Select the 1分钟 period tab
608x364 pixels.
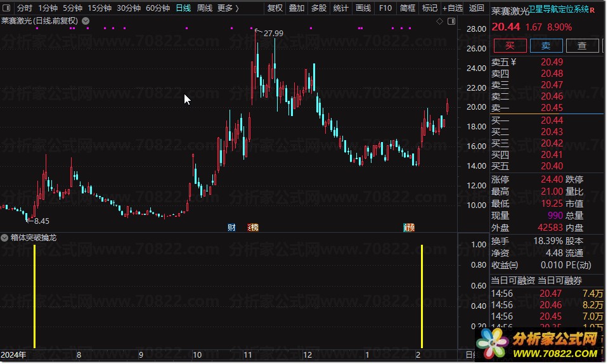click(48, 8)
